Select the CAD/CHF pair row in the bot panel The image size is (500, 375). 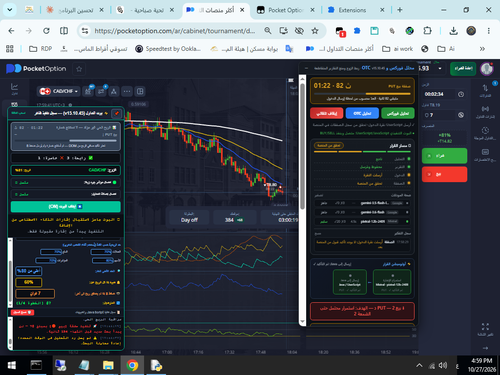click(x=66, y=170)
